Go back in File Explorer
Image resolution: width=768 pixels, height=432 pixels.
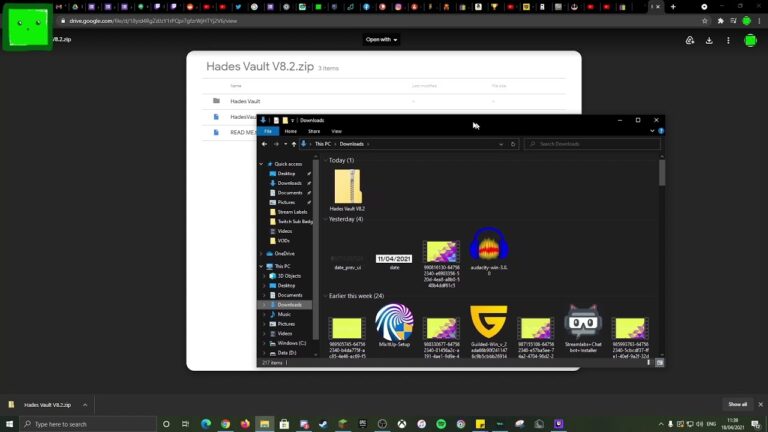pos(264,144)
